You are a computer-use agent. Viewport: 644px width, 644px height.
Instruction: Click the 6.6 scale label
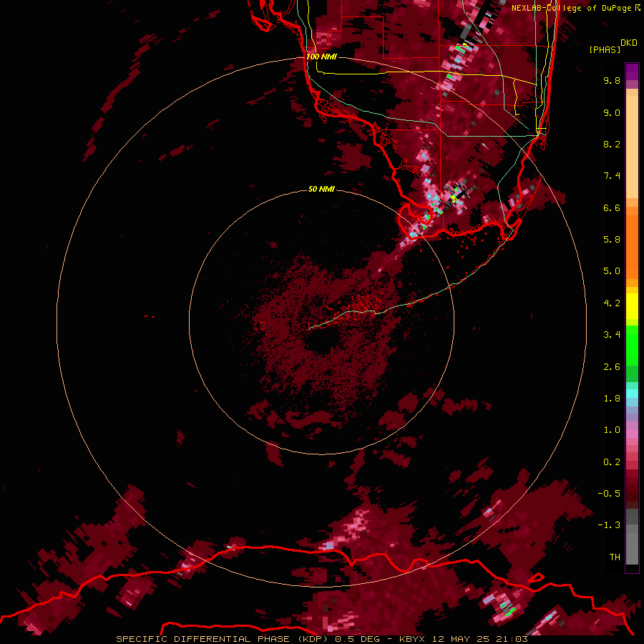tap(612, 208)
